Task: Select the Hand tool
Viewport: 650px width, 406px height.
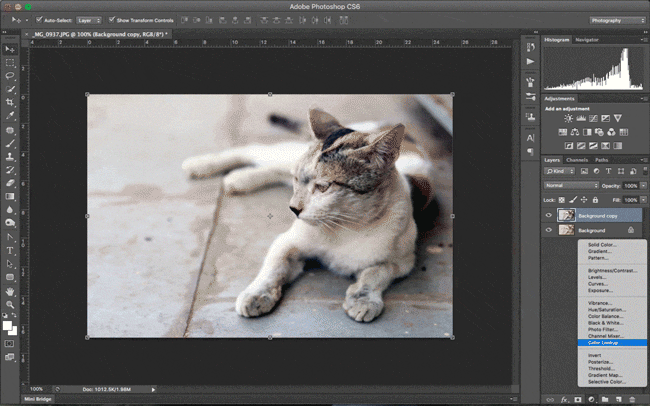Action: 10,292
